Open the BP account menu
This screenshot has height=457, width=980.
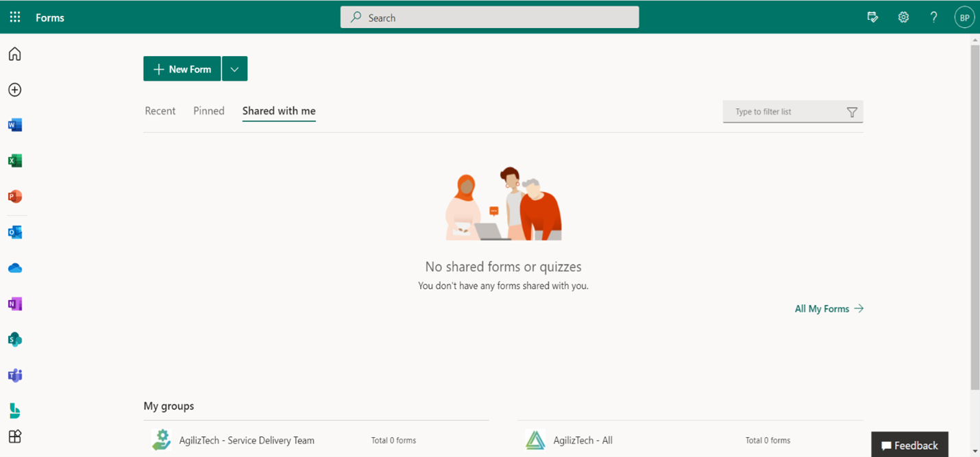point(964,18)
